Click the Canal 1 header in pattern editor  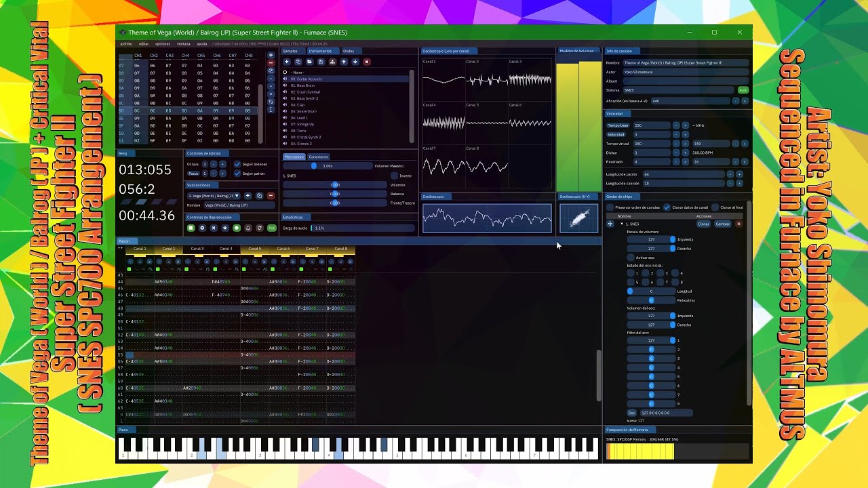(140, 249)
